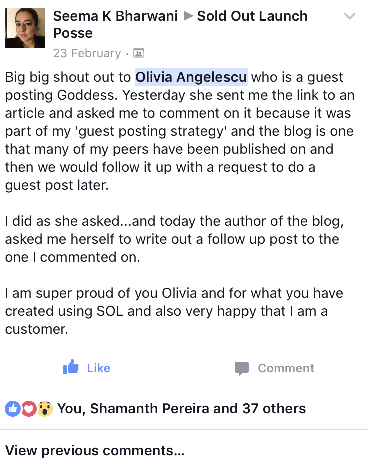368x470 pixels.
Task: Click Seema K Bharwani's profile photo
Action: point(25,28)
